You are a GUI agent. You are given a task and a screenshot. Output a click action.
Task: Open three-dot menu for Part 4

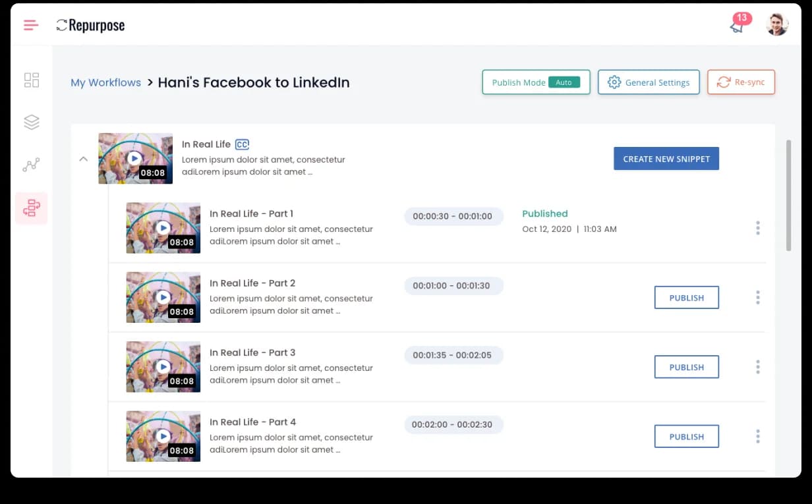(757, 436)
